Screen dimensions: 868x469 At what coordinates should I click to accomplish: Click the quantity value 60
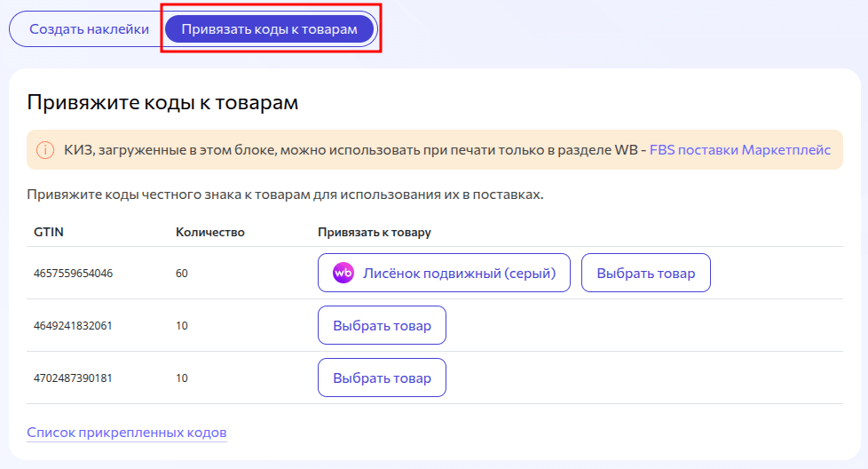tap(182, 274)
